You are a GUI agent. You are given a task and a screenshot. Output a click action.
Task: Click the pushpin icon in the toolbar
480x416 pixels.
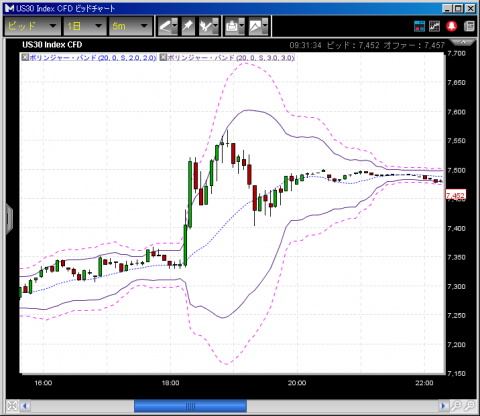tap(188, 26)
